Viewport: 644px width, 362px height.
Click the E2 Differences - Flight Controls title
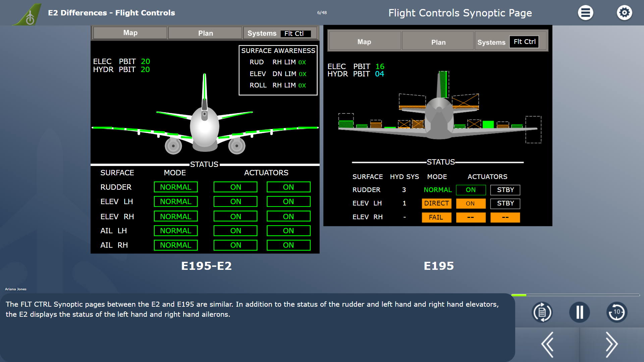tap(111, 13)
